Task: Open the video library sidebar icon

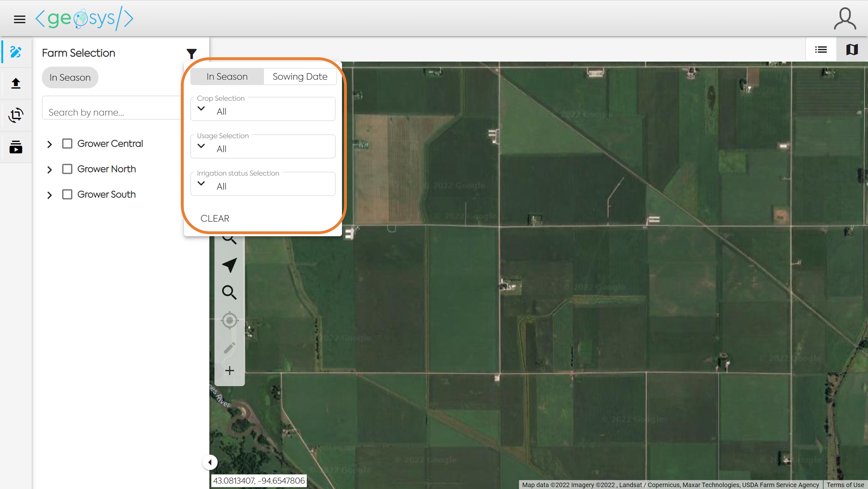Action: pos(16,147)
